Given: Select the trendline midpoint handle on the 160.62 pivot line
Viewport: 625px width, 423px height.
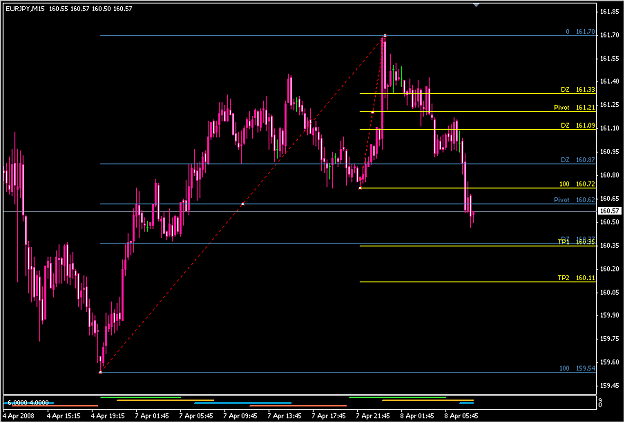Looking at the screenshot, I should pos(243,204).
